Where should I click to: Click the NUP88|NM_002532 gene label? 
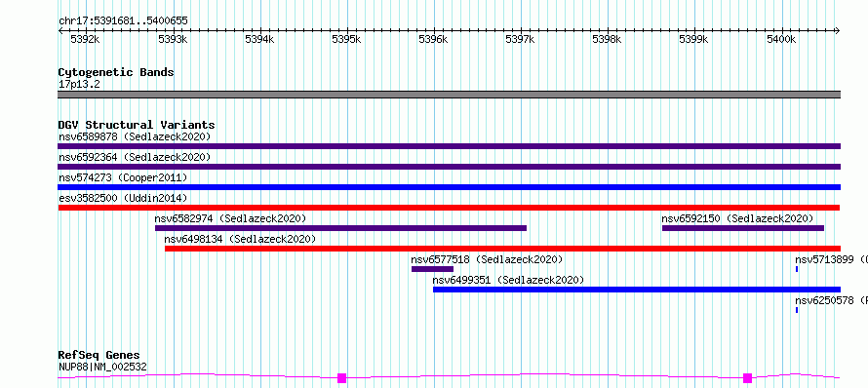102,367
